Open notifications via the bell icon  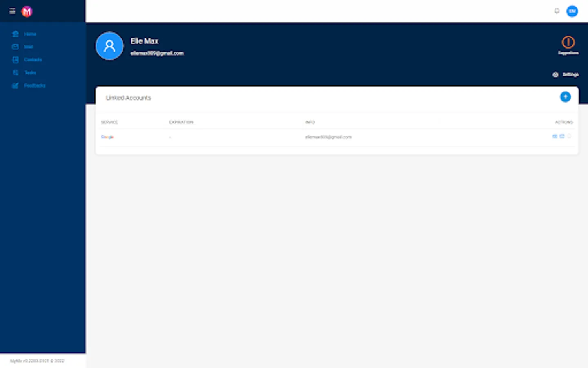click(557, 11)
